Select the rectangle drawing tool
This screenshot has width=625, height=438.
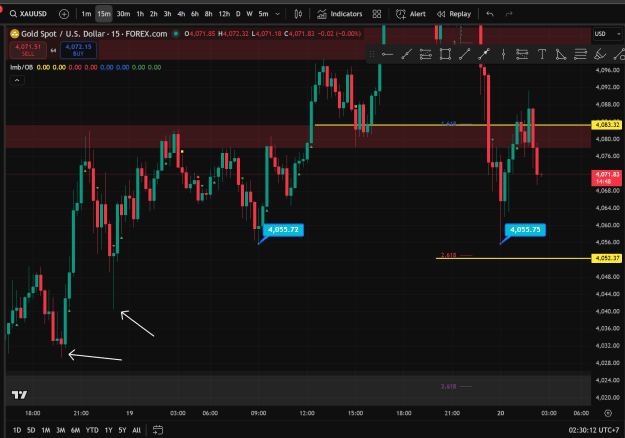point(445,54)
